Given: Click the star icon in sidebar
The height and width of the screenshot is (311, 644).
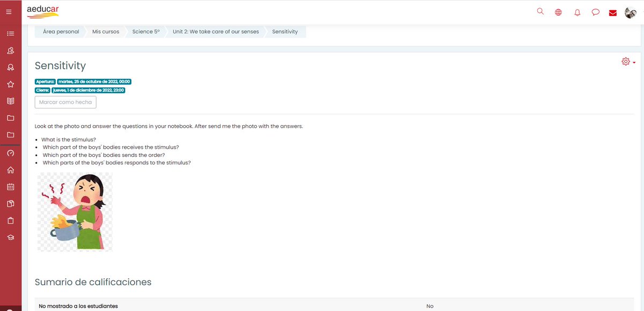Looking at the screenshot, I should coord(10,84).
